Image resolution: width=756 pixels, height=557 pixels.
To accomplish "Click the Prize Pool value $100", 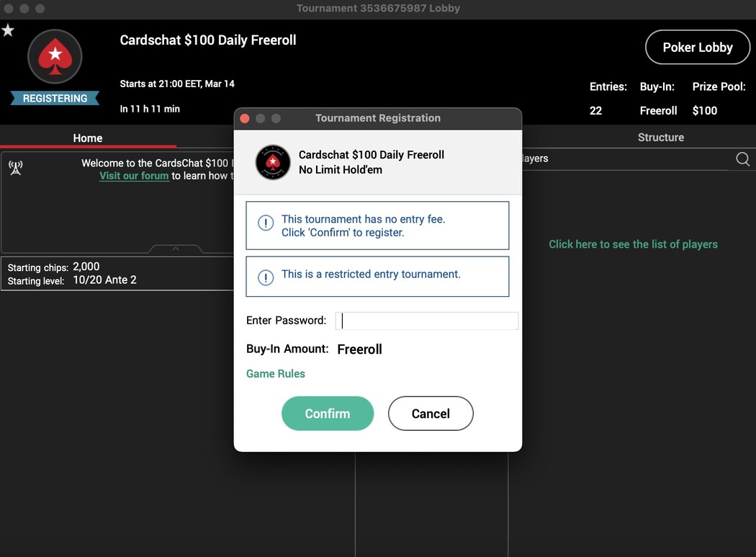I will [704, 110].
